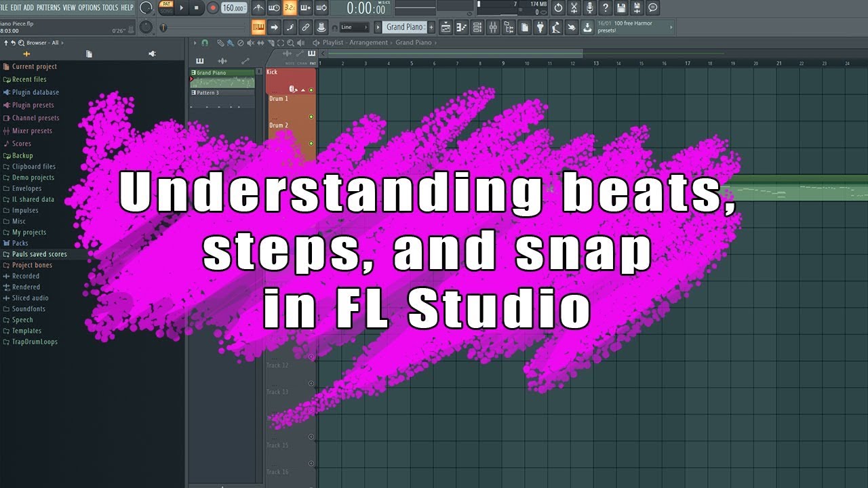The width and height of the screenshot is (868, 488).
Task: Toggle wait for input to start playing
Action: [274, 8]
